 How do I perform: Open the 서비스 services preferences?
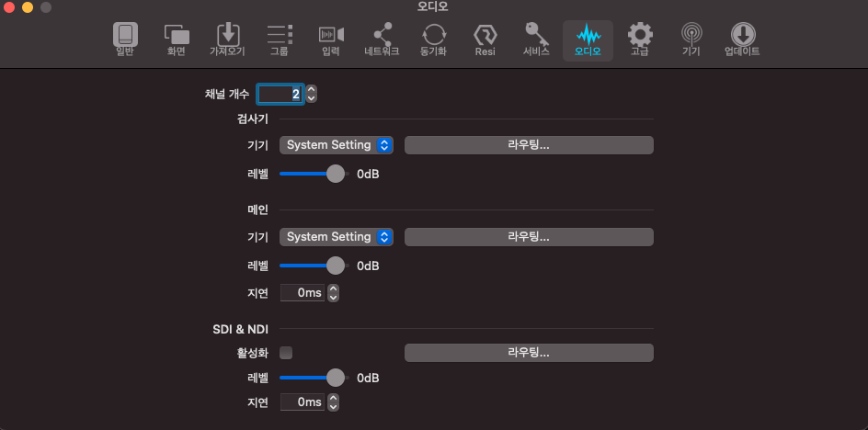(536, 40)
